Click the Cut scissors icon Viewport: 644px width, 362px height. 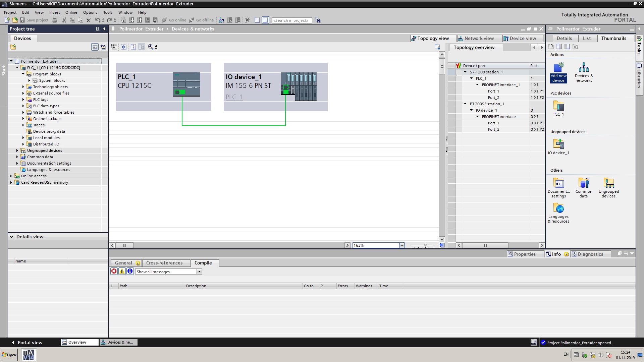[x=64, y=20]
